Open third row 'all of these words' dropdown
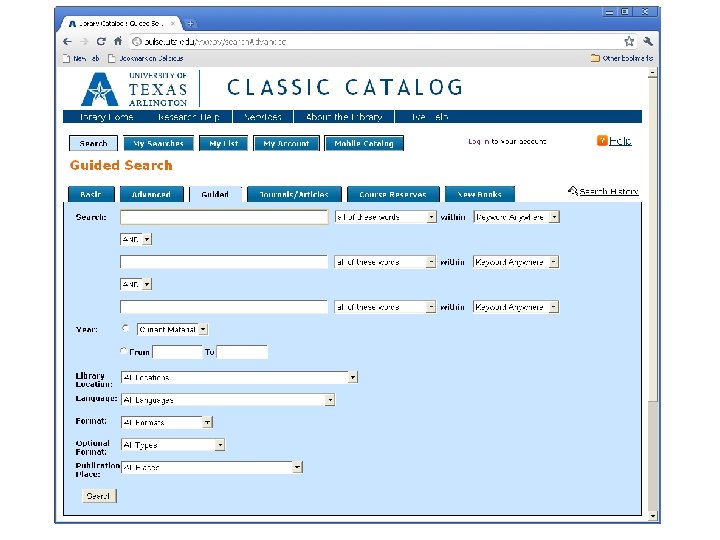Viewport: 720px width, 540px height. pos(385,307)
